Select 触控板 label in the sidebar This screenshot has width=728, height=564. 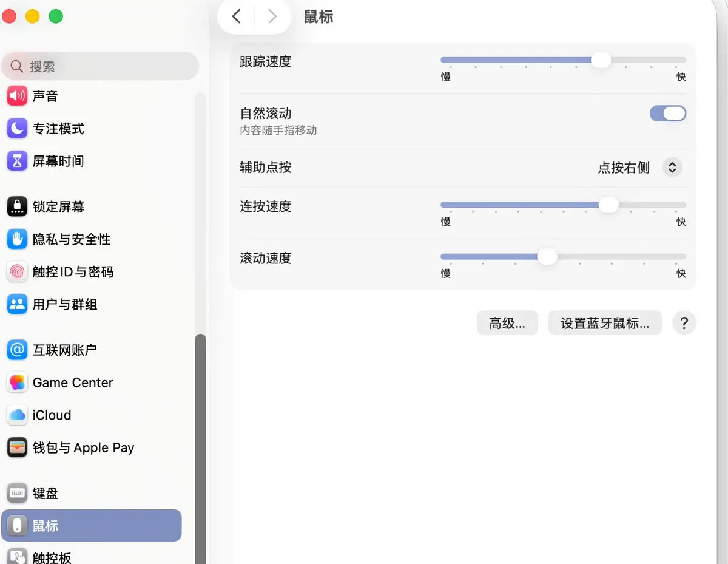pos(52,557)
